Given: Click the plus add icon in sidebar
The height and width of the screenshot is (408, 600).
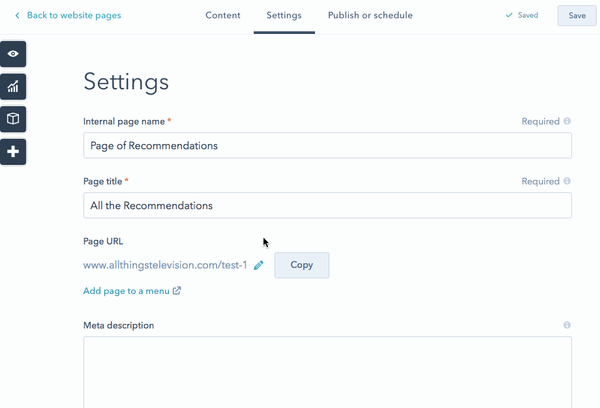Looking at the screenshot, I should tap(13, 152).
